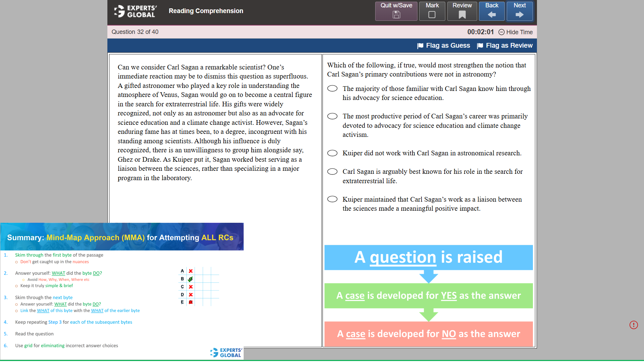The width and height of the screenshot is (644, 362).
Task: Click the red exclamation alert icon
Action: (x=634, y=325)
